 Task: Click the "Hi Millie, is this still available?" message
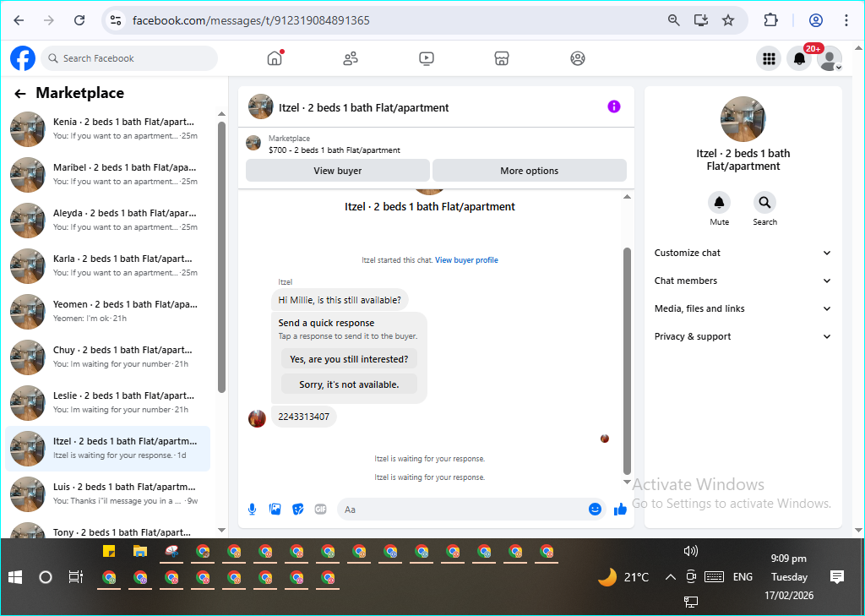click(x=340, y=300)
